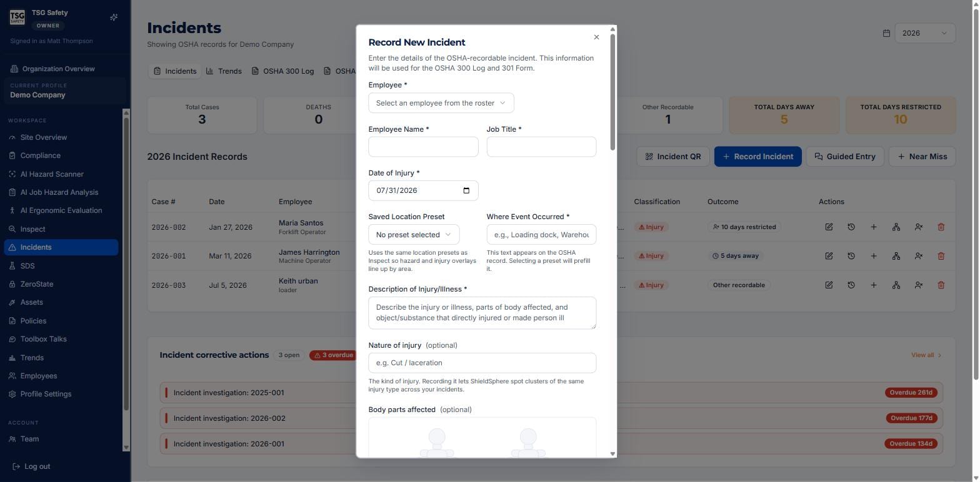Click the Job Title field
980x482 pixels.
coord(541,147)
